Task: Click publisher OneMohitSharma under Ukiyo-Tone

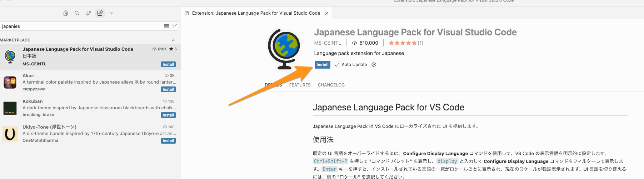Action: click(x=40, y=140)
